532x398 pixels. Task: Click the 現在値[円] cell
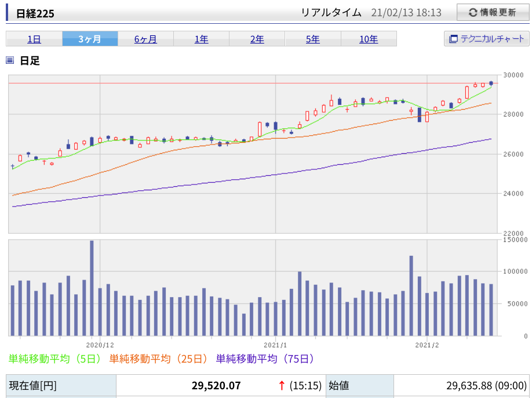(x=61, y=386)
